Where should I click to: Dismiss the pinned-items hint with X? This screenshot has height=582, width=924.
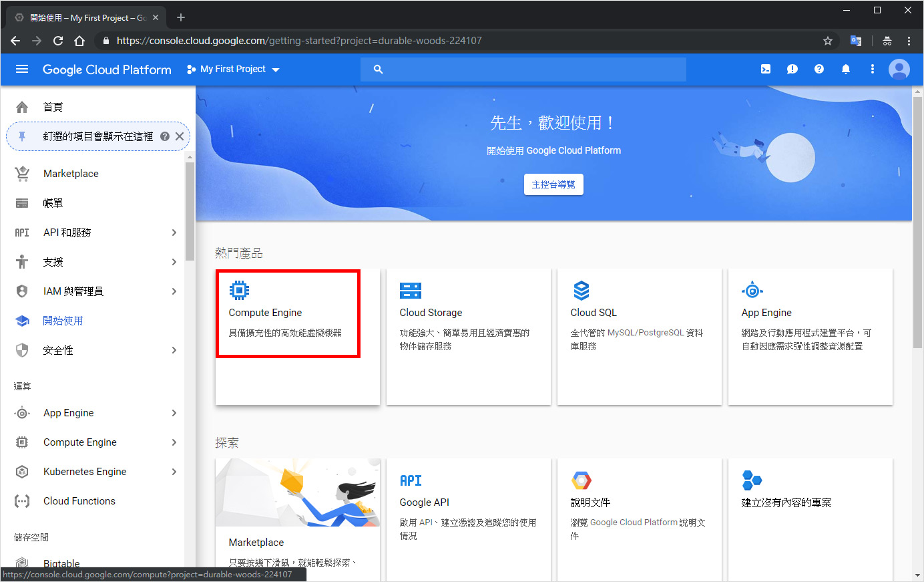pyautogui.click(x=180, y=136)
